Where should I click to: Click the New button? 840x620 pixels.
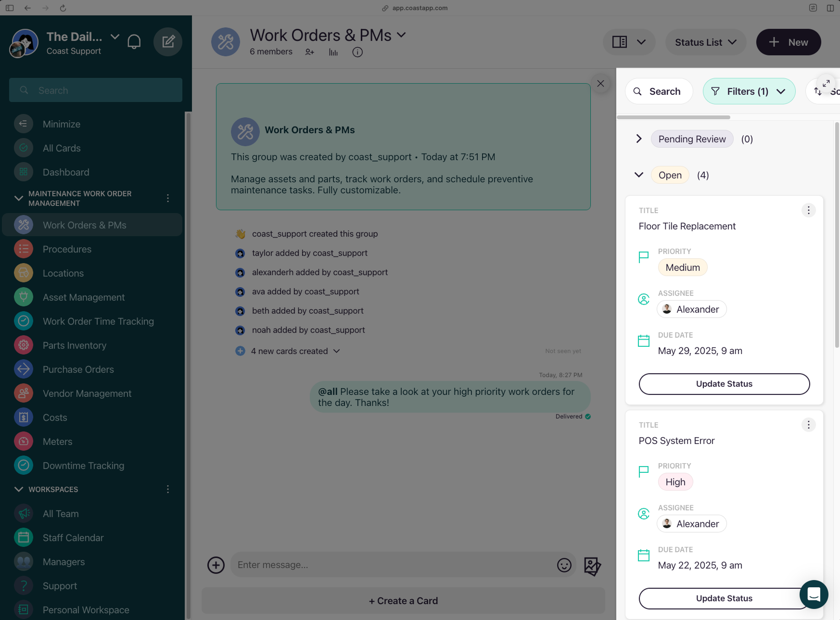[789, 42]
